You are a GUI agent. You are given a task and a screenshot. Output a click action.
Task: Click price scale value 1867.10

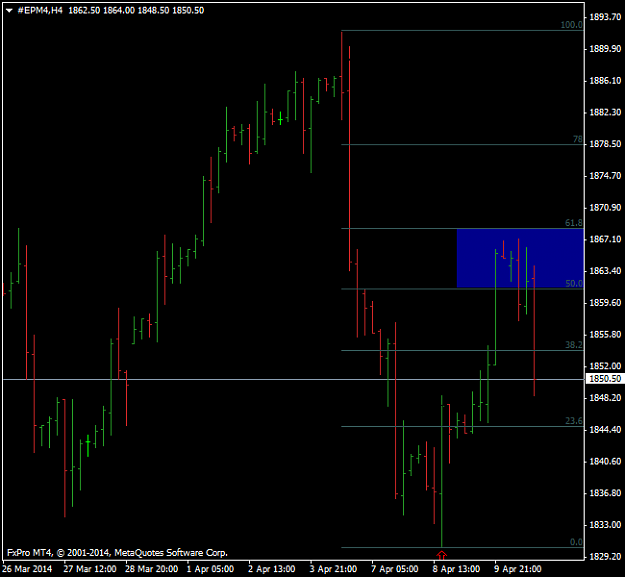[605, 239]
